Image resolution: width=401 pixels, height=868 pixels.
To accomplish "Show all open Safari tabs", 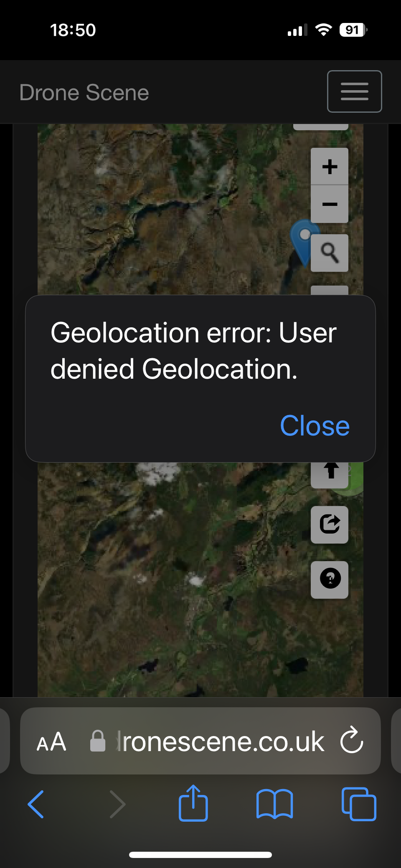I will click(359, 804).
